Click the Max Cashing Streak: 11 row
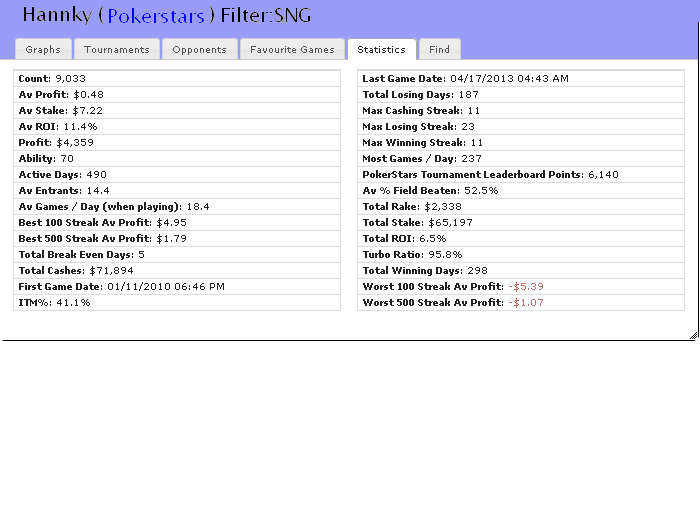Image resolution: width=700 pixels, height=512 pixels. pyautogui.click(x=521, y=111)
